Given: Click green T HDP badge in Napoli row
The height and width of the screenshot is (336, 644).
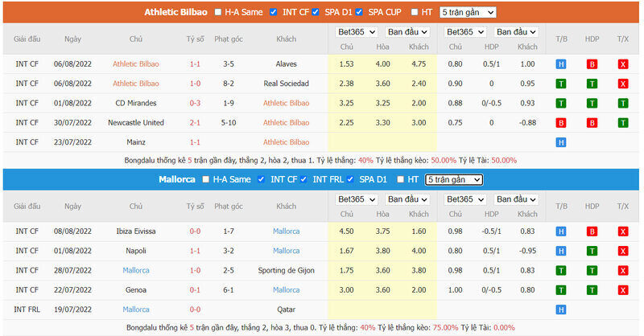Looking at the screenshot, I should coord(592,251).
